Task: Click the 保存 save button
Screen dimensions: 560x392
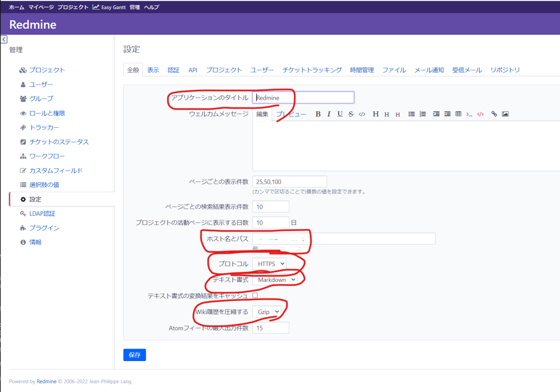Action: 134,355
